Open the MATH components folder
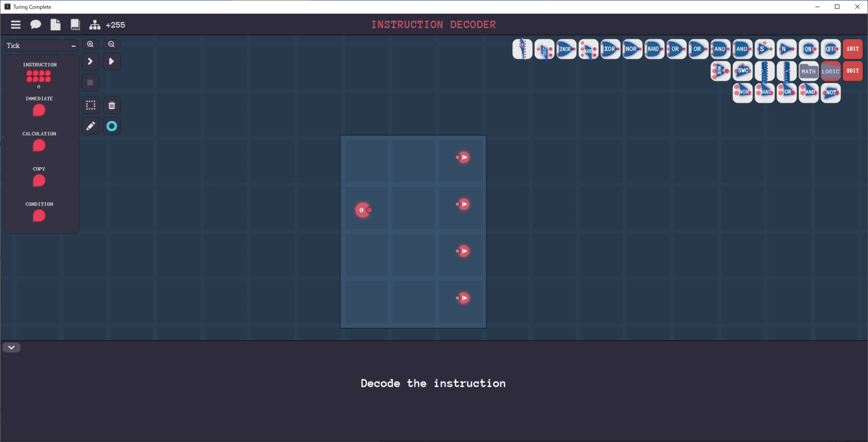This screenshot has height=442, width=868. (x=809, y=71)
